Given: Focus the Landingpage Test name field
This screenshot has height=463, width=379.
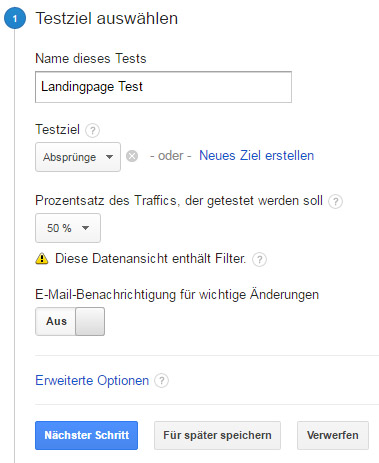Looking at the screenshot, I should point(163,87).
